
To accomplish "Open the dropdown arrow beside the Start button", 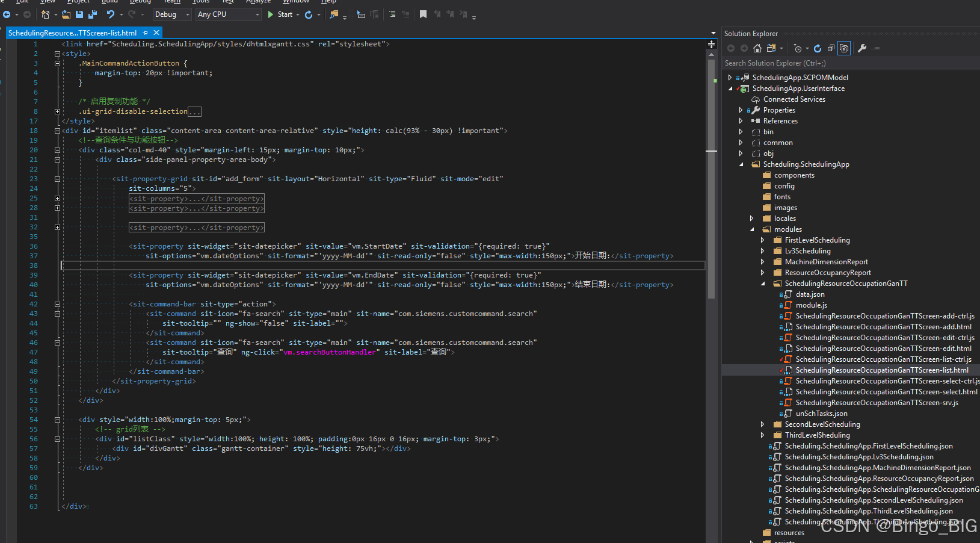I will [x=298, y=14].
